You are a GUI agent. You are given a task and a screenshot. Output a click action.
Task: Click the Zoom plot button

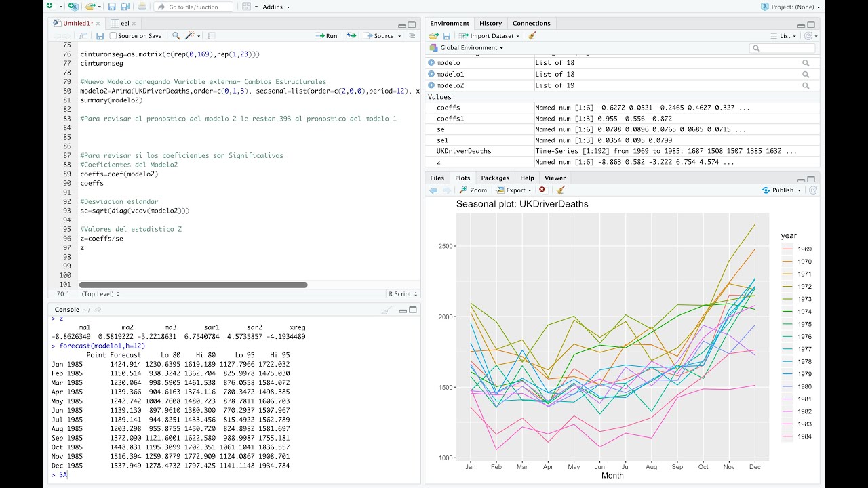point(473,190)
